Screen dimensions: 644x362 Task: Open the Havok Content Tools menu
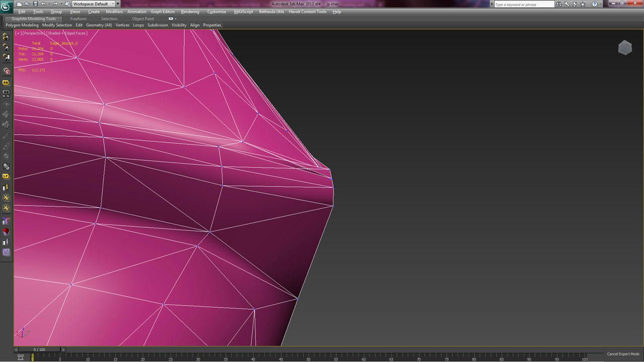[307, 12]
